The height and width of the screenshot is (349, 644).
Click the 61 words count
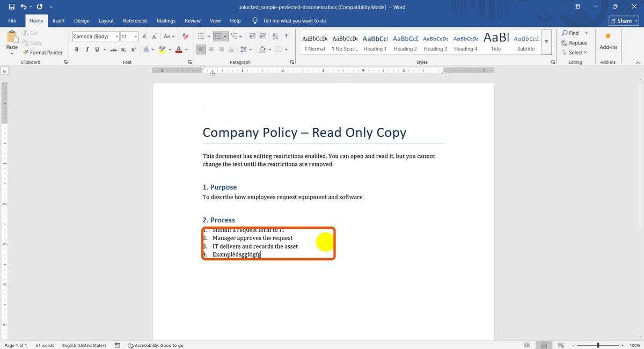point(45,345)
